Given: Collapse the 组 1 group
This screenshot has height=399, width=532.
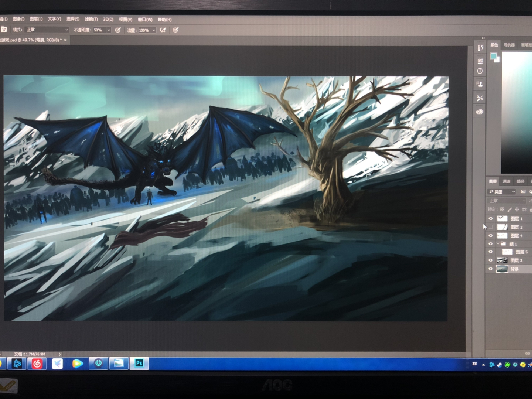Looking at the screenshot, I should point(498,243).
